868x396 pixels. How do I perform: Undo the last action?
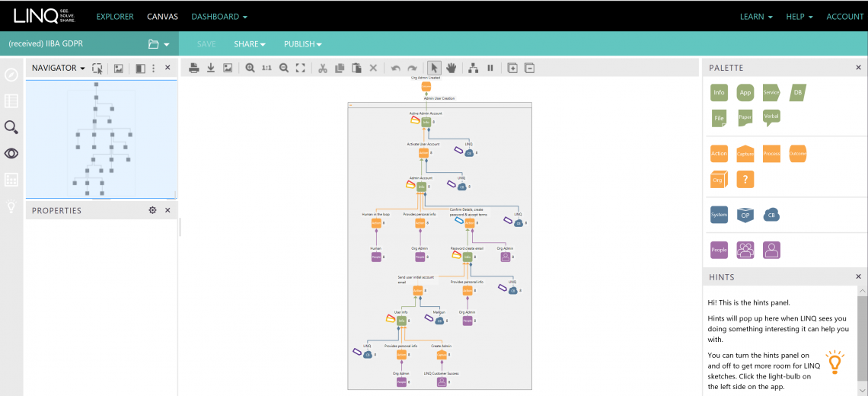[x=395, y=68]
